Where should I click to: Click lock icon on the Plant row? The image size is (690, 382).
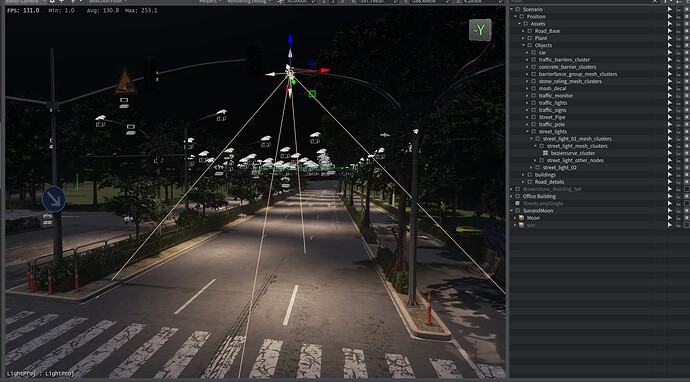[x=679, y=38]
